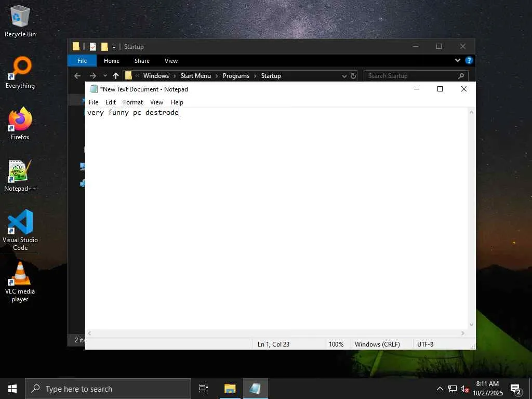
Task: Close the Startup Explorer window
Action: click(x=463, y=46)
